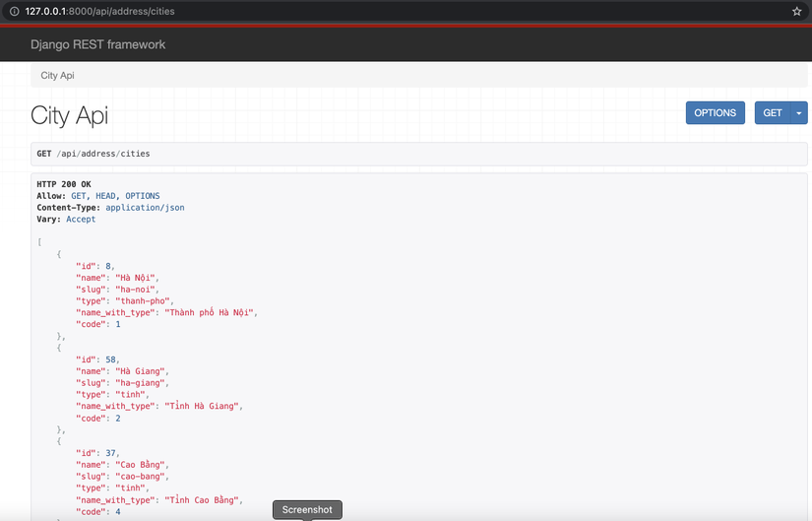Click the application/json content type value

click(145, 208)
